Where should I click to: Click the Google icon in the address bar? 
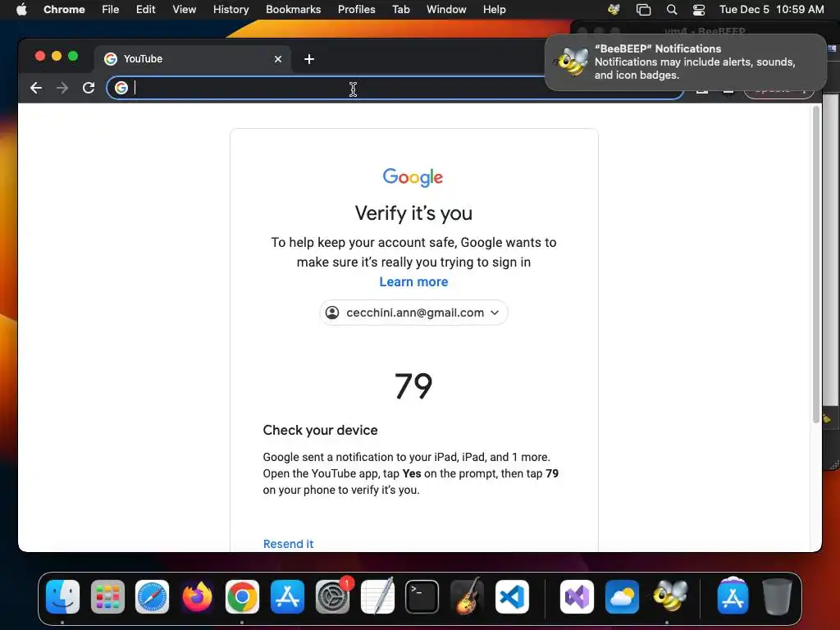(121, 88)
